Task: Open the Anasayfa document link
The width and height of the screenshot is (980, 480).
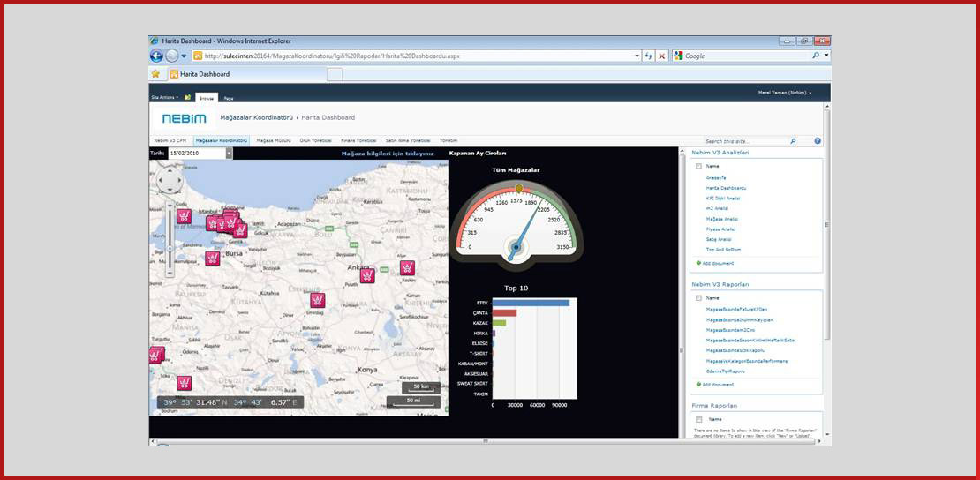Action: 716,177
